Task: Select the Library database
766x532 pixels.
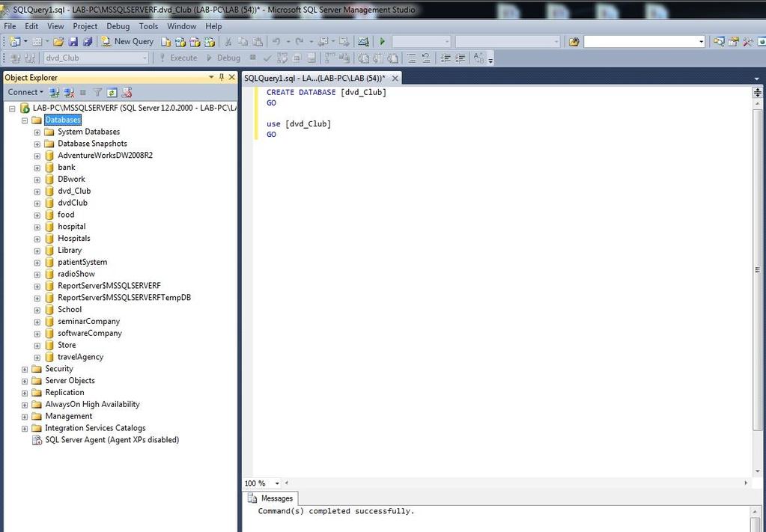Action: pyautogui.click(x=70, y=251)
